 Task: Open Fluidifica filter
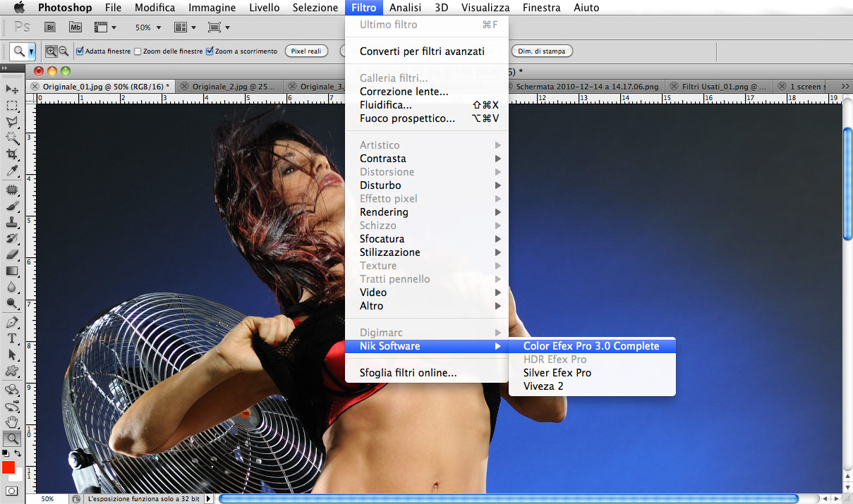[426, 105]
